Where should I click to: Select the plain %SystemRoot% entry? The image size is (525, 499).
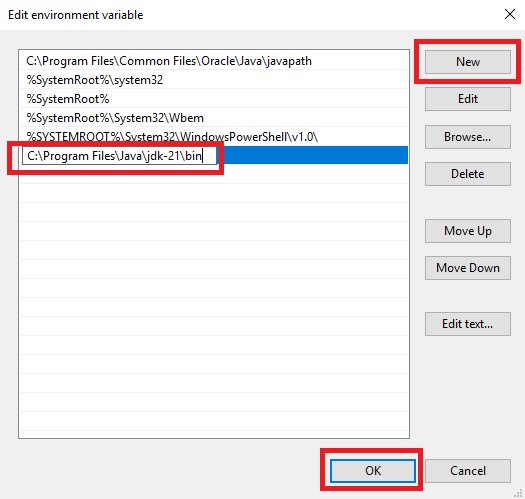coord(214,99)
